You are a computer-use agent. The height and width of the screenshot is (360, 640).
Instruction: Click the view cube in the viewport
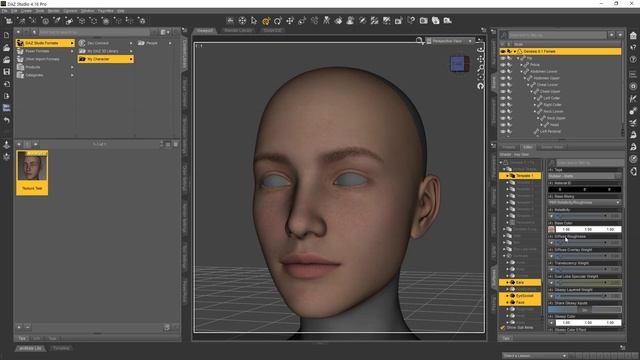(460, 64)
